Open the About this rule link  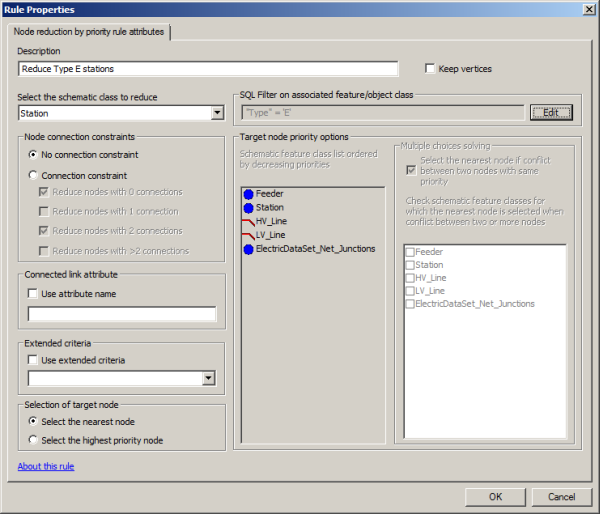[46, 466]
